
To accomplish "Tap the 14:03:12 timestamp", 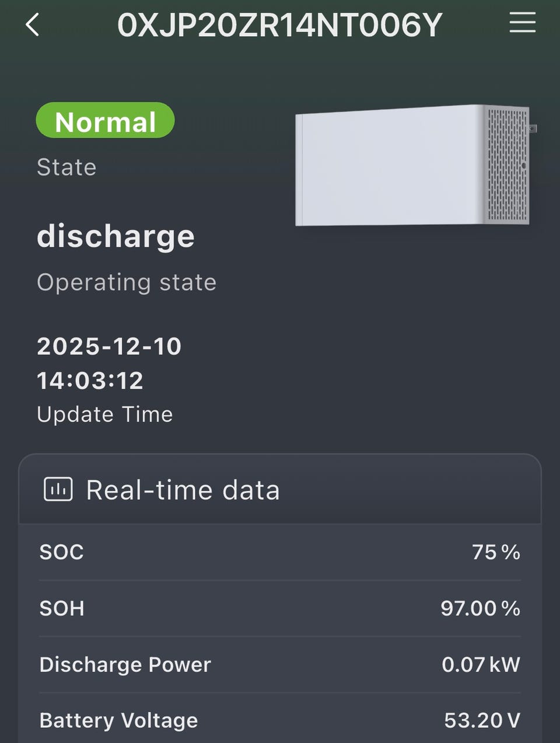I will click(90, 381).
